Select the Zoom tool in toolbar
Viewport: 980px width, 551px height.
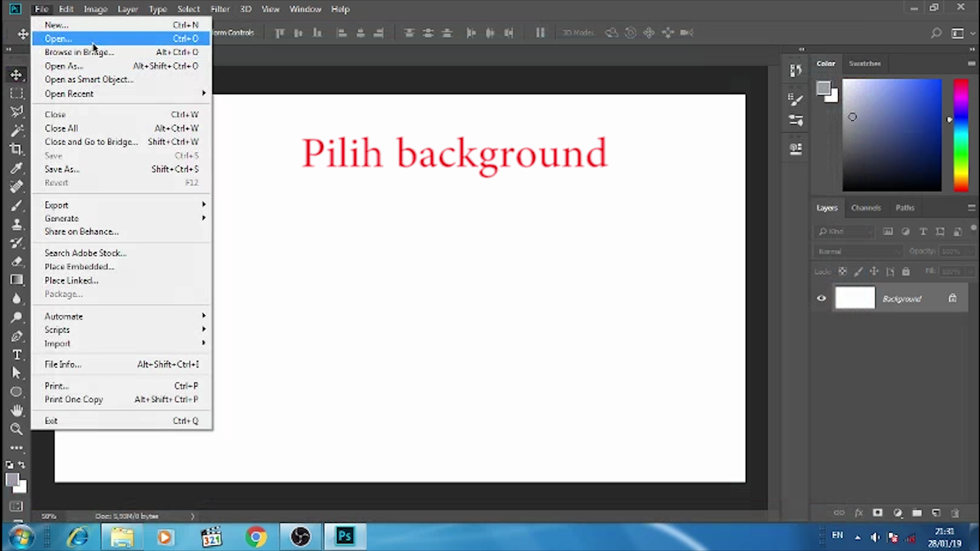(16, 429)
